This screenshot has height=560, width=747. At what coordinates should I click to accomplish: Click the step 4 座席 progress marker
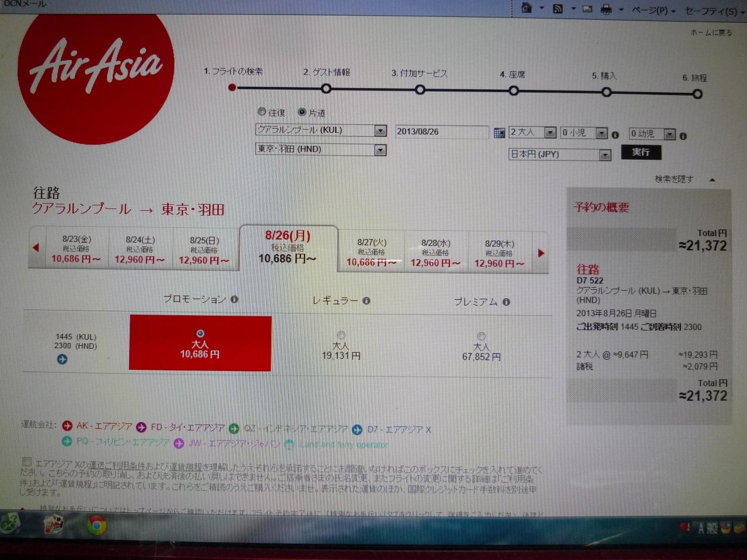tap(513, 91)
